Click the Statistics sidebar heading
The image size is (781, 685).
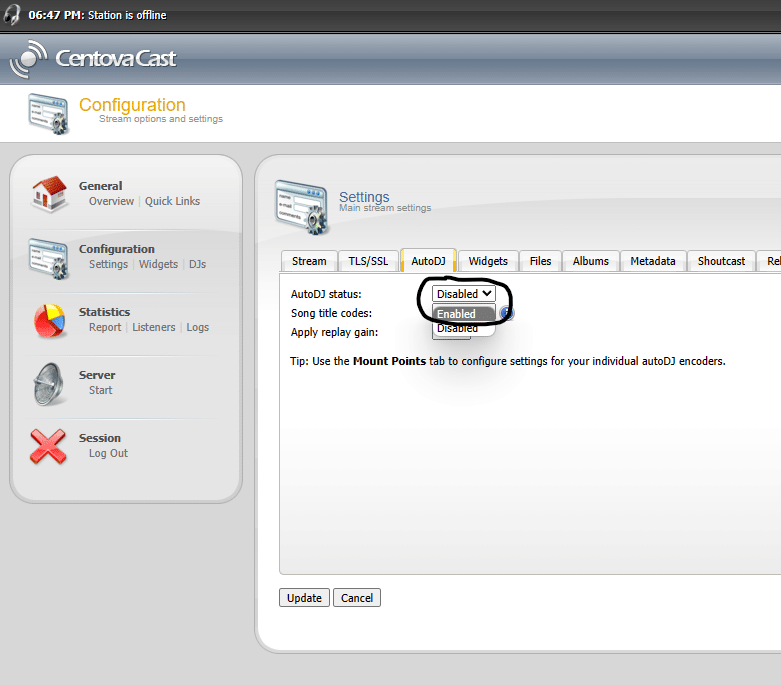tap(105, 312)
